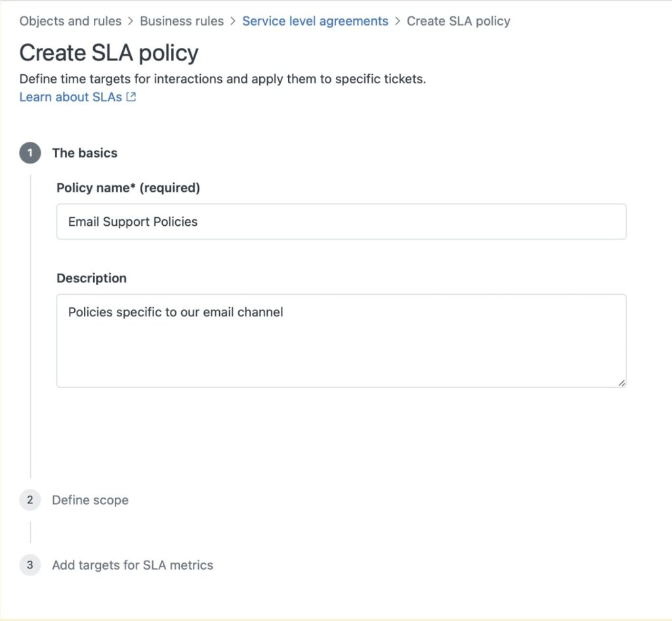
Task: Click the Policy name required label
Action: 128,188
